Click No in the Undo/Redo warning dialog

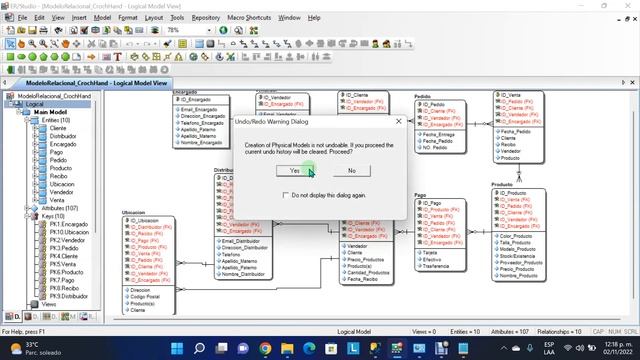tap(352, 171)
